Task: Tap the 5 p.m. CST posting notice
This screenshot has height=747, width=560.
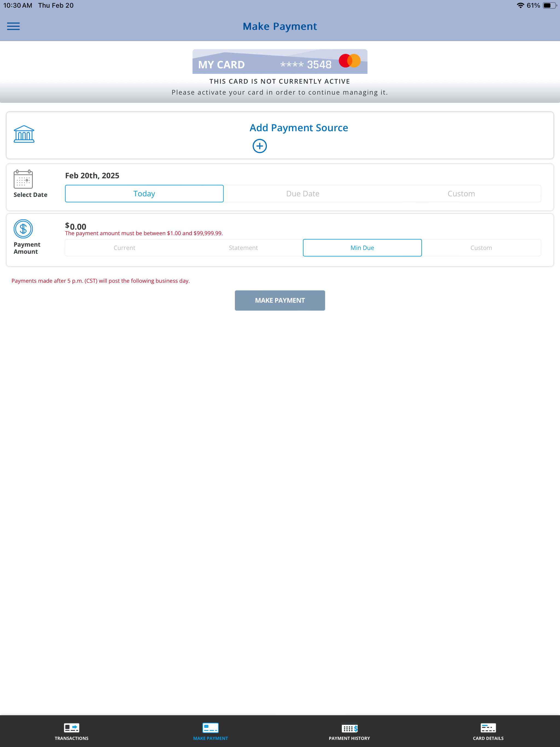Action: [101, 281]
